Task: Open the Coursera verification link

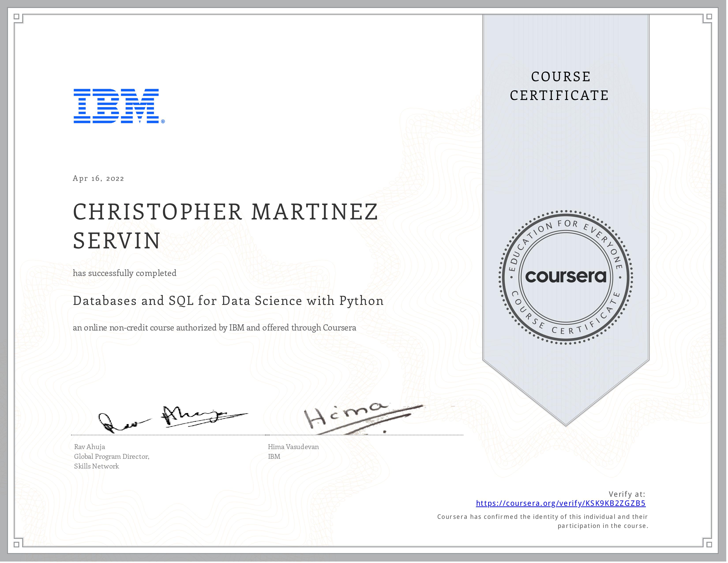Action: (561, 503)
